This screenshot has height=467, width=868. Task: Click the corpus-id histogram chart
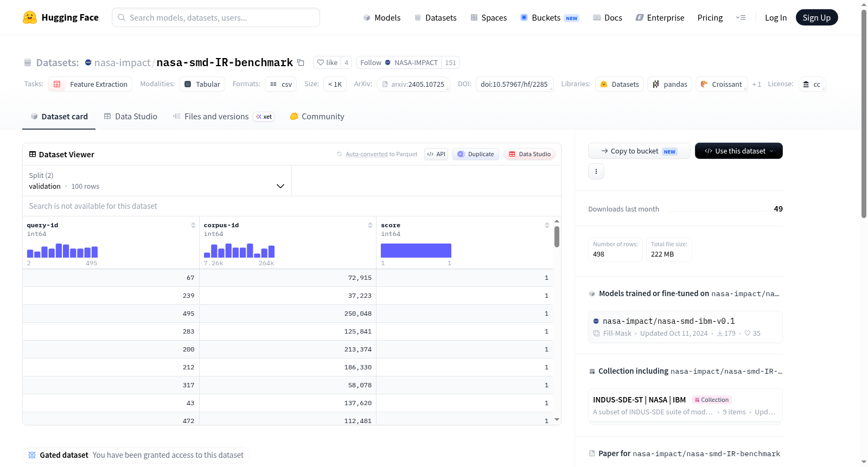click(239, 251)
